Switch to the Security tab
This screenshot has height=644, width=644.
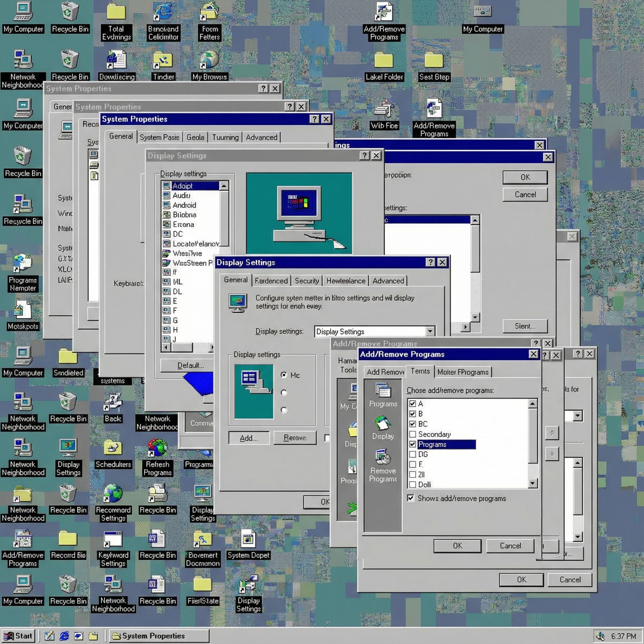(x=306, y=281)
